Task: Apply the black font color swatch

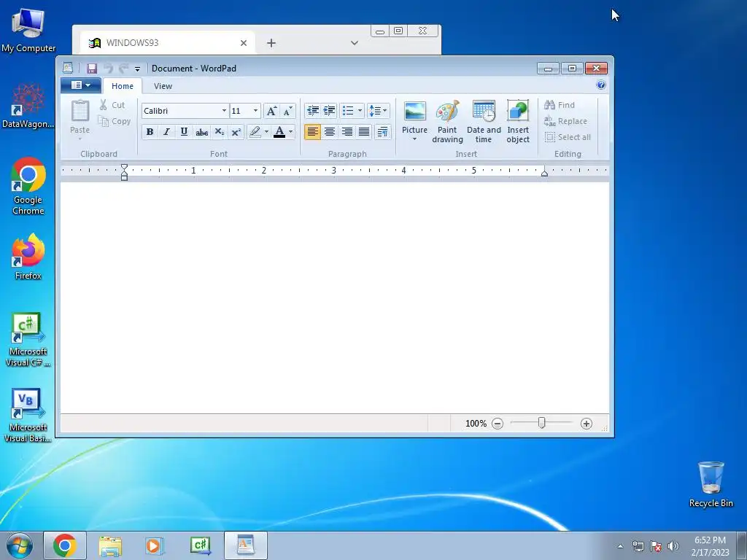Action: click(x=279, y=132)
